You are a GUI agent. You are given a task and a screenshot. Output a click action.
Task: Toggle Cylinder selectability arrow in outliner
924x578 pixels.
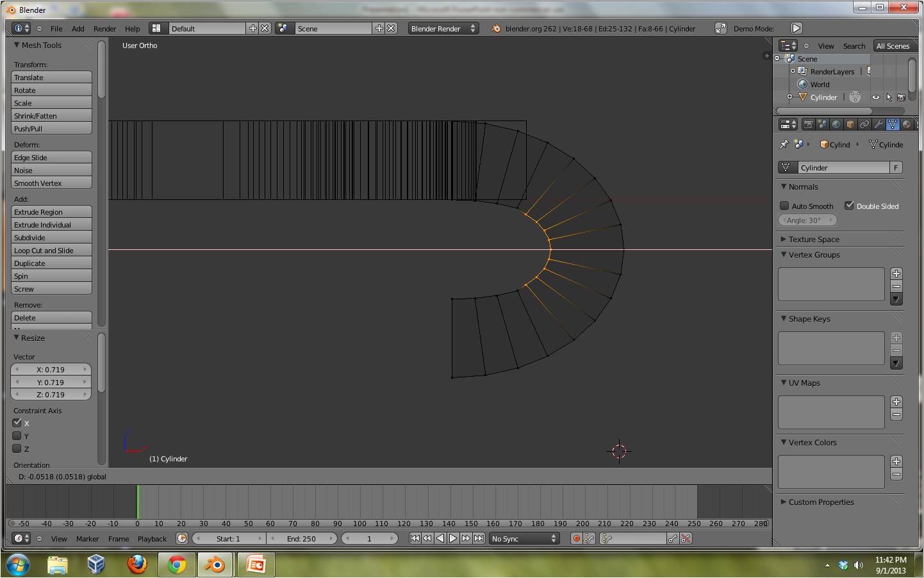click(889, 97)
